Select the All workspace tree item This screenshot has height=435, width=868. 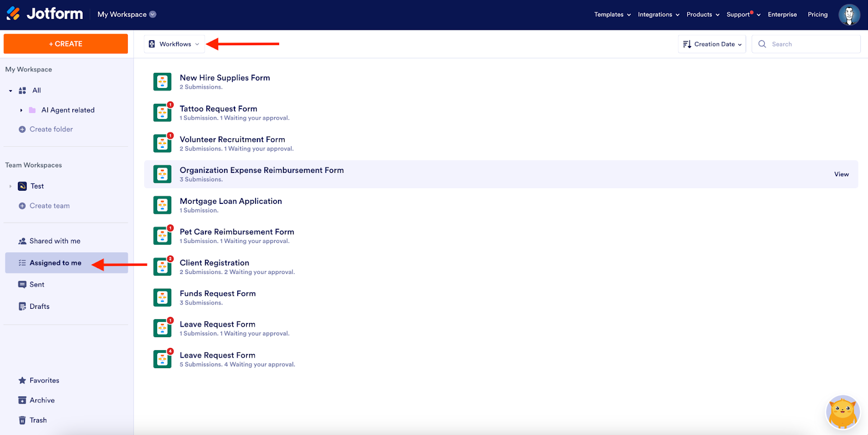point(36,91)
